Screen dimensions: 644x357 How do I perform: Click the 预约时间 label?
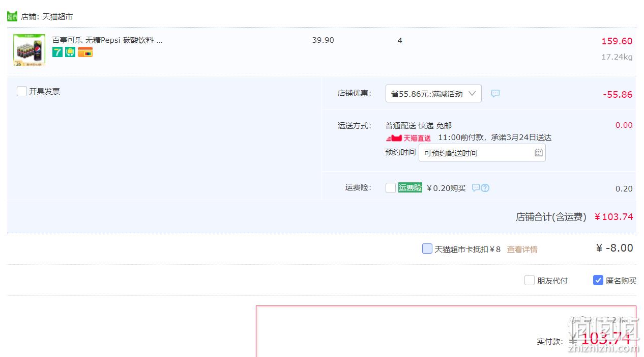[x=400, y=152]
